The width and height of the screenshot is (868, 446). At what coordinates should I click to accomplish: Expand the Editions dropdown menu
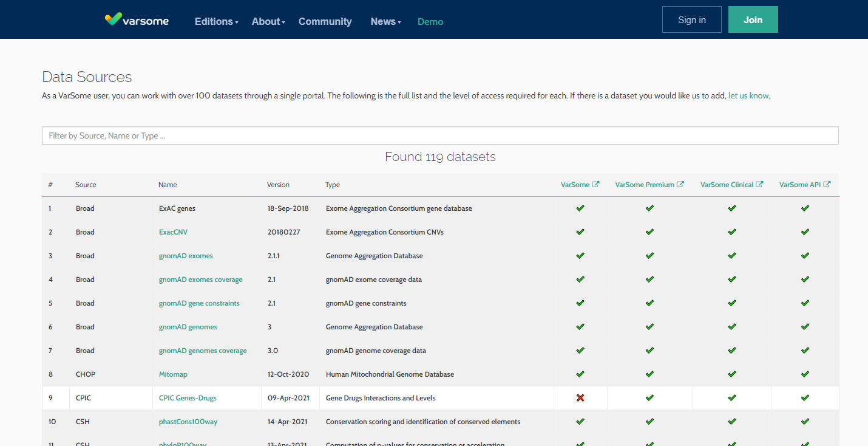point(216,21)
